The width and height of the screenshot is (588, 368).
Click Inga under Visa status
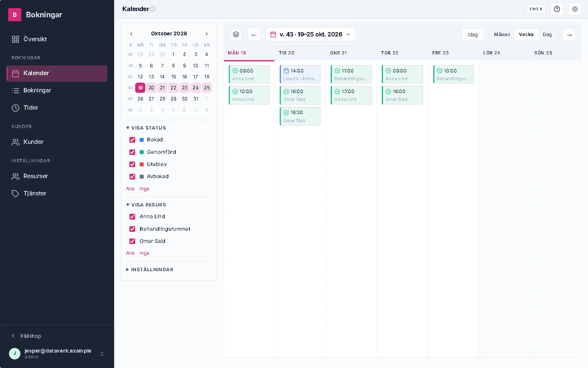coord(144,189)
